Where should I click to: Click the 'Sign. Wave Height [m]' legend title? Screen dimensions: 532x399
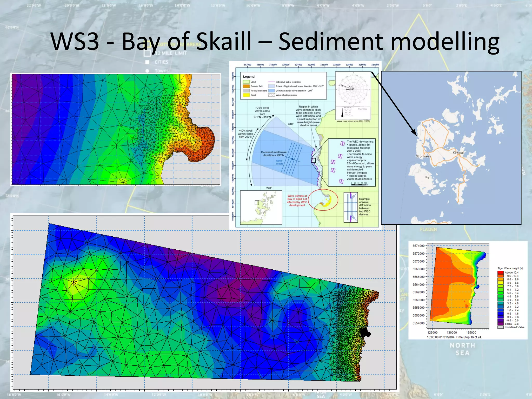pos(510,268)
